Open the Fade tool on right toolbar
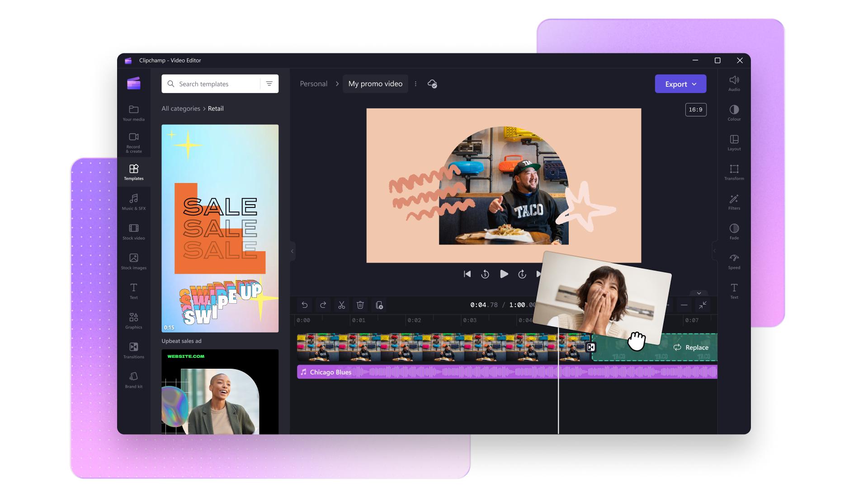 (x=734, y=231)
